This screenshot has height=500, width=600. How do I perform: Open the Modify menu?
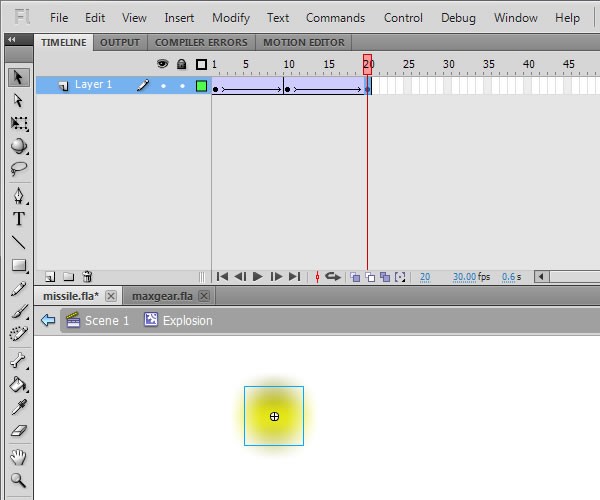coord(231,17)
